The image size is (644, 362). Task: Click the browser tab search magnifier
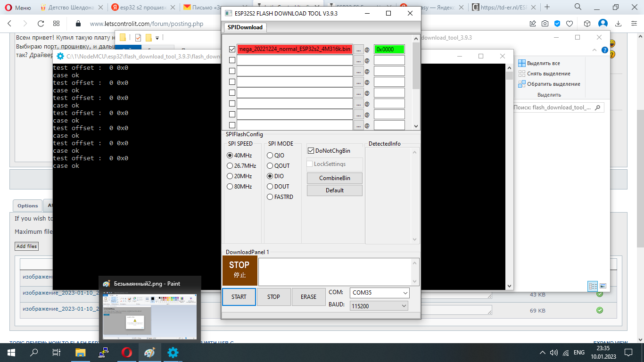pos(578,7)
